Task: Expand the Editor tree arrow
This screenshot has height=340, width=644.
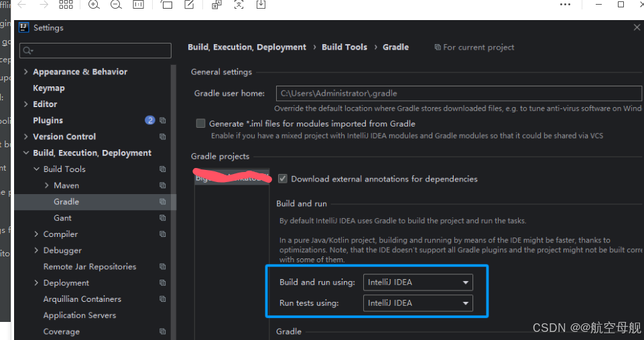Action: coord(26,104)
